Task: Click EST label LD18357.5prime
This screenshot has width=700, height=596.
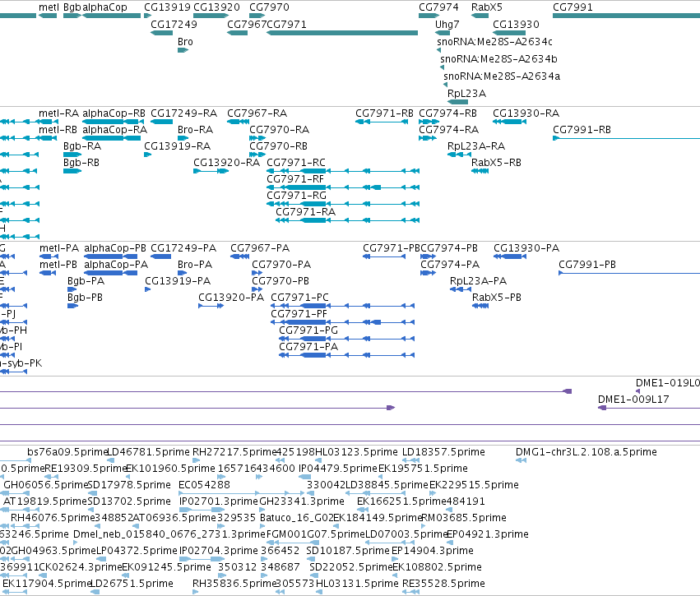Action: 443,452
